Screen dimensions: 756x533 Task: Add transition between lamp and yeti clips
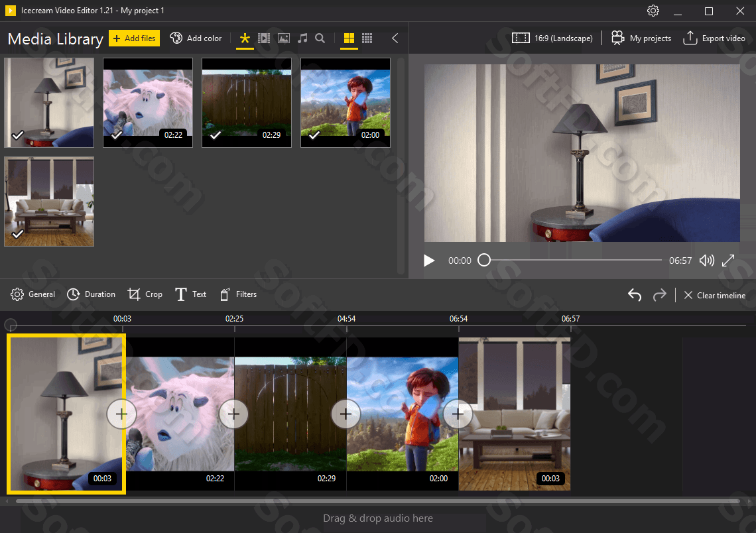pyautogui.click(x=121, y=414)
